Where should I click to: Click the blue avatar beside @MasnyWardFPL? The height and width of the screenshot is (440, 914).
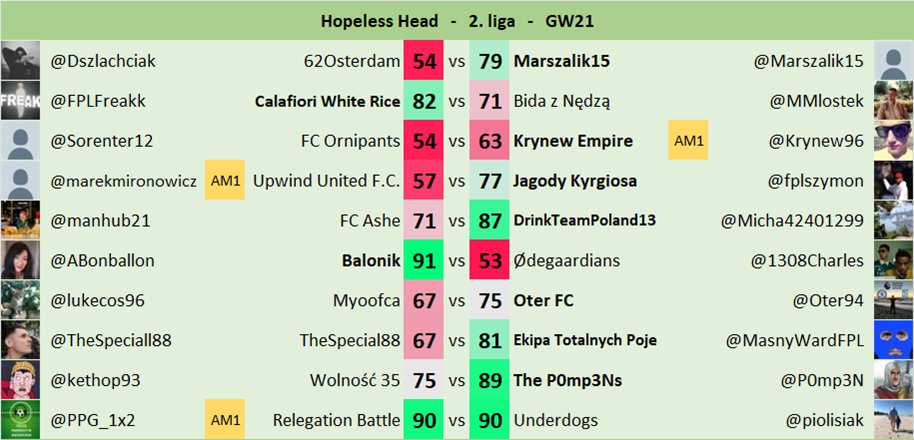click(893, 341)
